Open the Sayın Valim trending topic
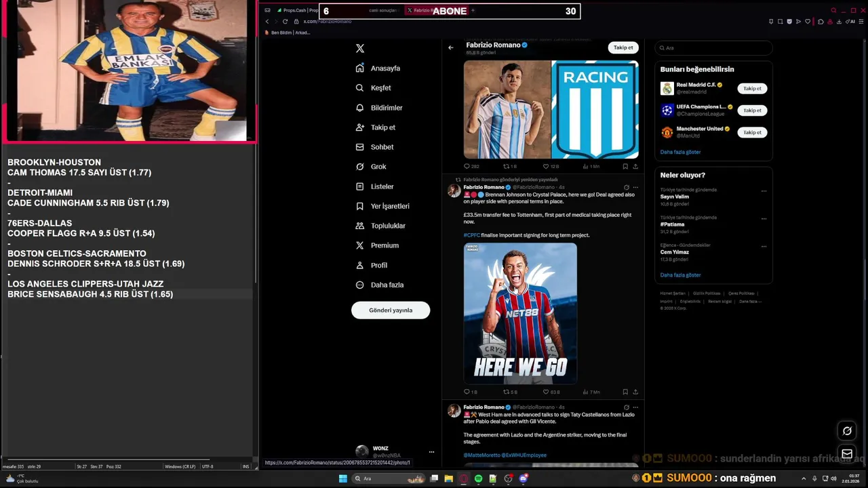 675,197
